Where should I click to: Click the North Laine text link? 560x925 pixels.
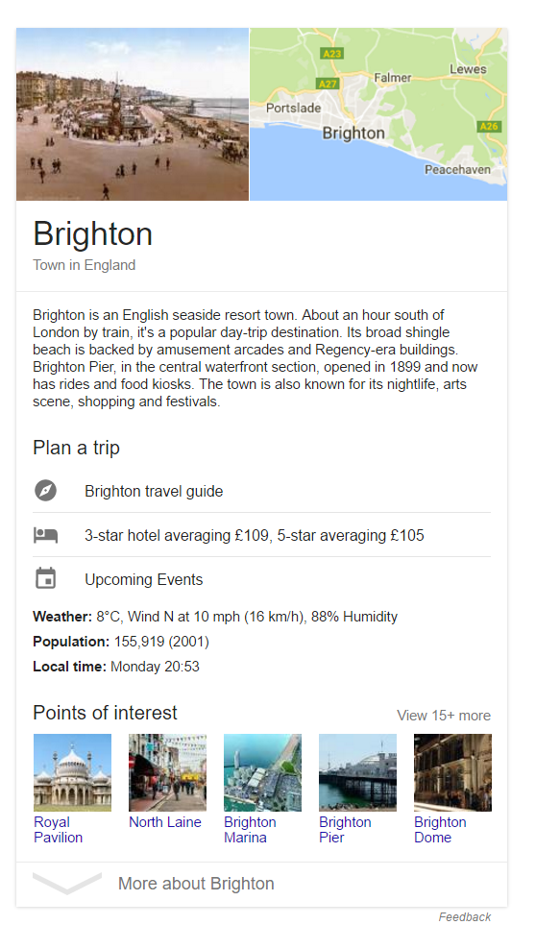[165, 822]
